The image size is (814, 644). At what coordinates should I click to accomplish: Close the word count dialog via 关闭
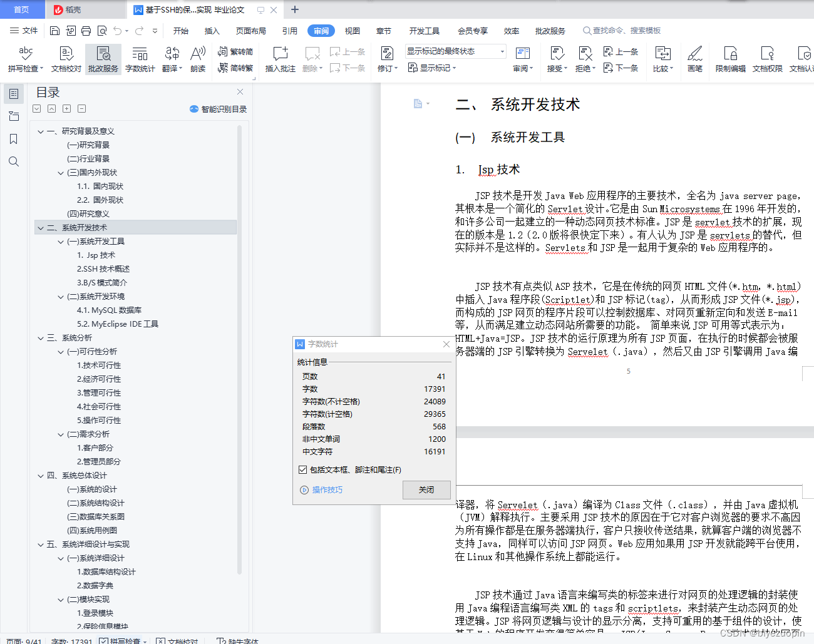tap(426, 490)
